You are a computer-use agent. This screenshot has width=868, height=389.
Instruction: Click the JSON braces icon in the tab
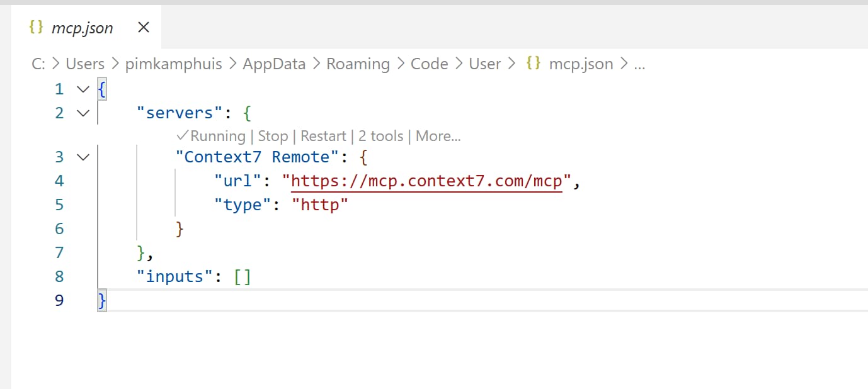point(37,27)
